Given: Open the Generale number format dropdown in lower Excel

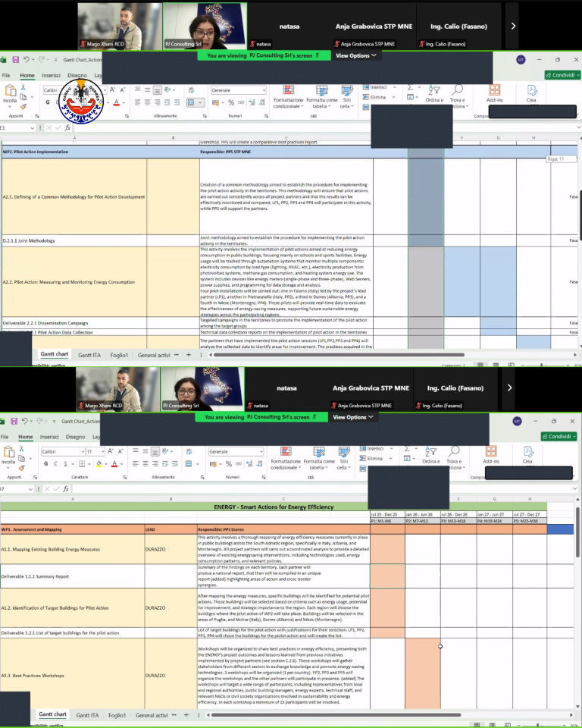Looking at the screenshot, I should tap(261, 451).
